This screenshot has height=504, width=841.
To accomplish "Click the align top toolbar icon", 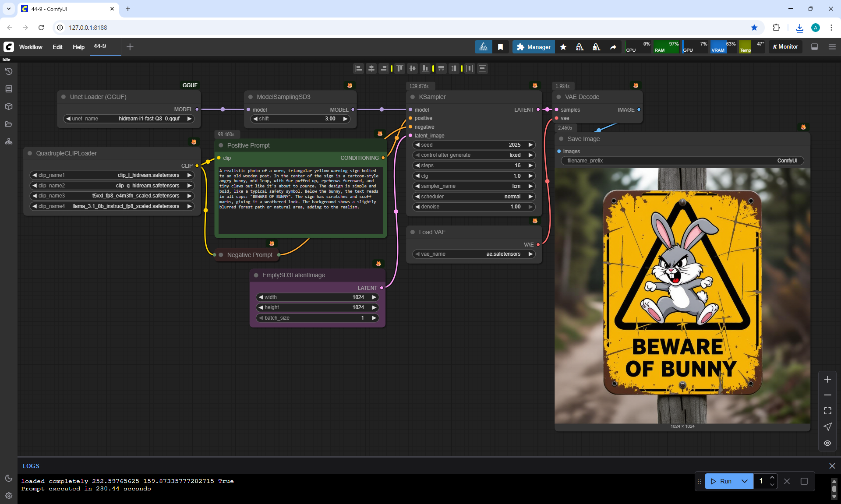I will click(x=400, y=68).
